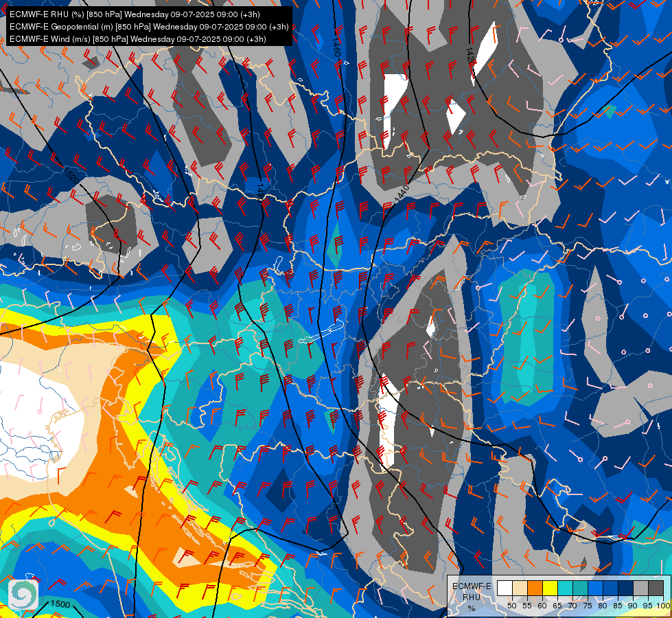Screen dimensions: 672x618
Task: Click the legend value 75
Action: coord(588,606)
